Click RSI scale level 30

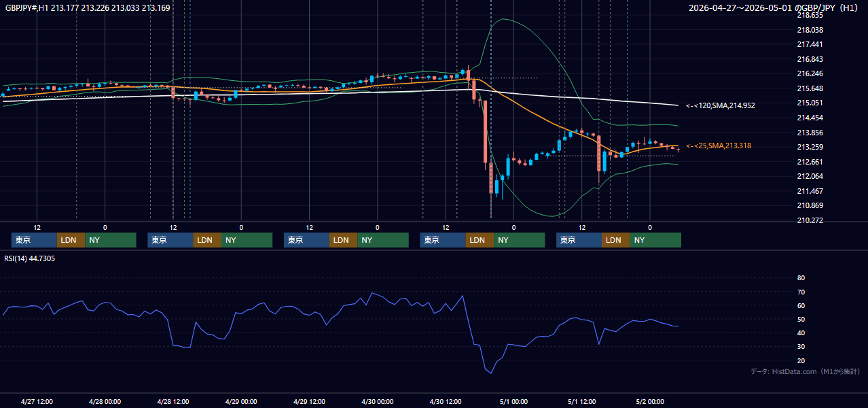801,346
